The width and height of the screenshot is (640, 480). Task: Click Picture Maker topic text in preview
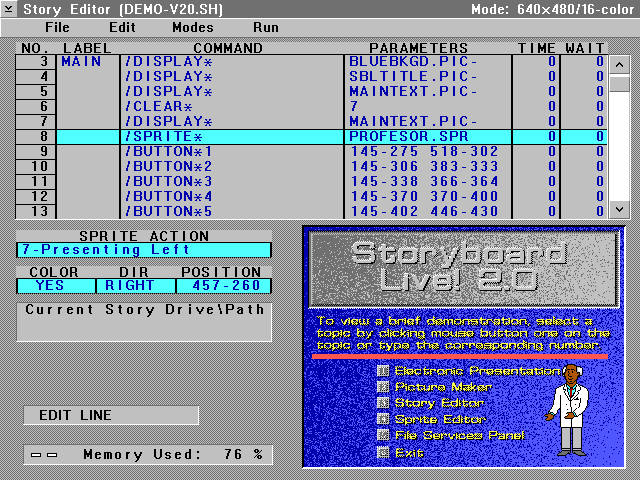click(x=443, y=387)
